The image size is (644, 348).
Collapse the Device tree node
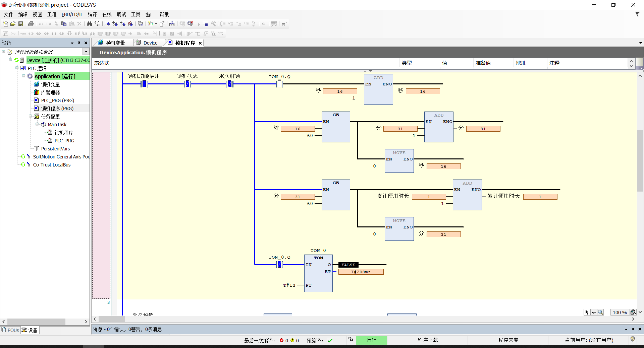(x=10, y=60)
